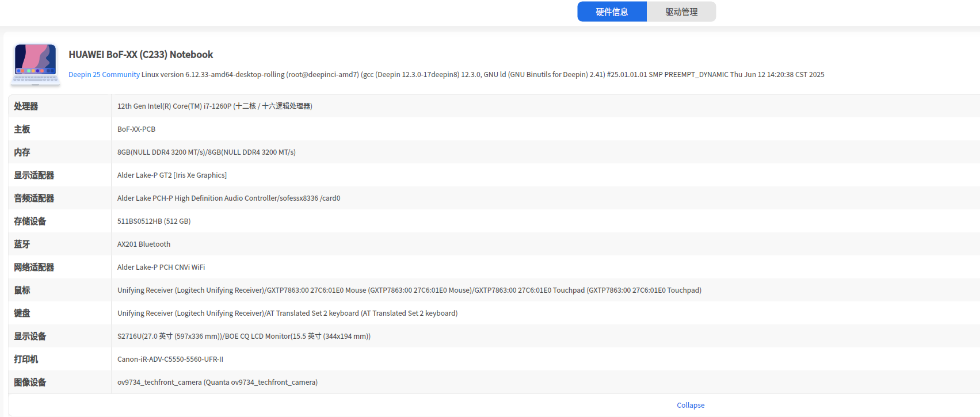Click the 显示适配器 row label

[34, 175]
